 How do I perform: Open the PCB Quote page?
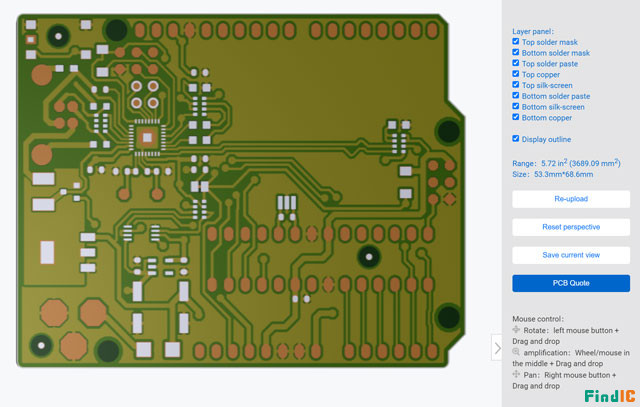[x=571, y=283]
